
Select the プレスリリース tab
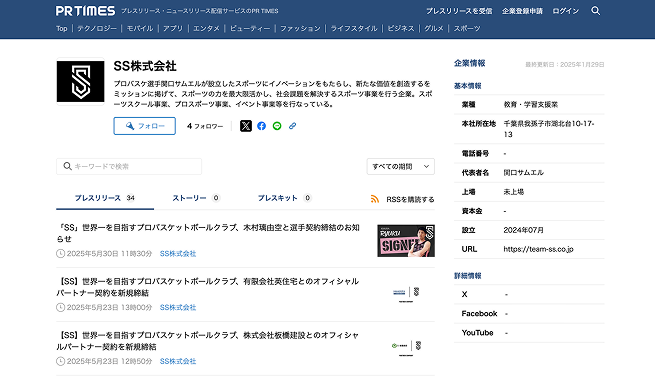[105, 198]
